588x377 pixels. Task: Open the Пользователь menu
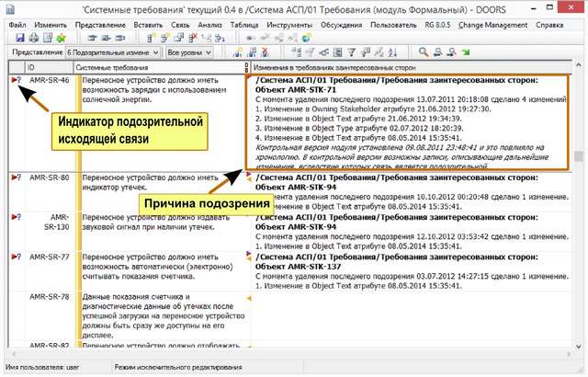click(393, 25)
